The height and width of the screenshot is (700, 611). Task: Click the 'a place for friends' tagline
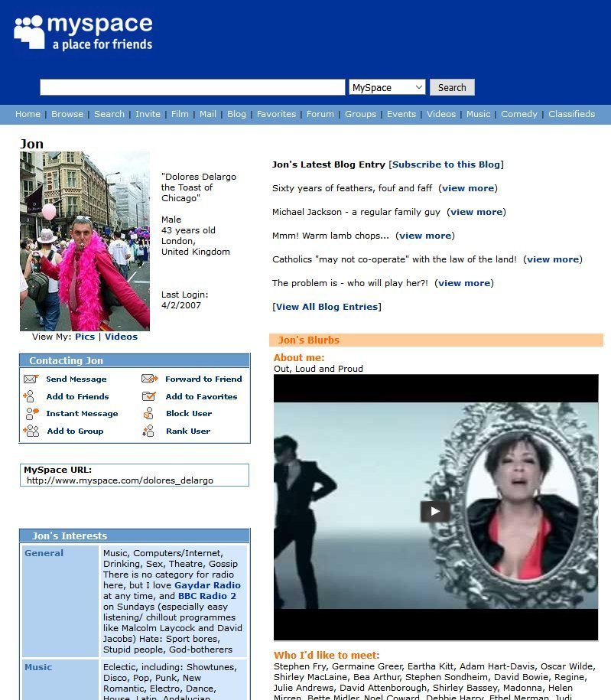[102, 44]
